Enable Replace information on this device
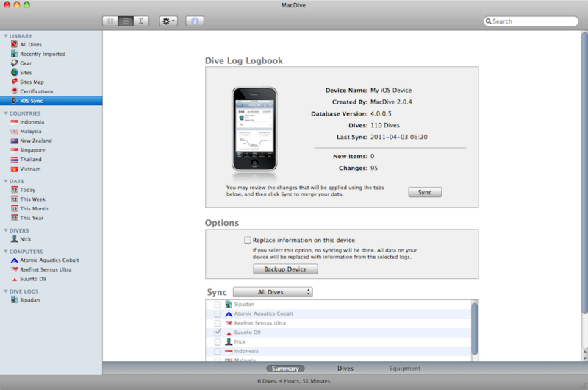 click(x=248, y=240)
